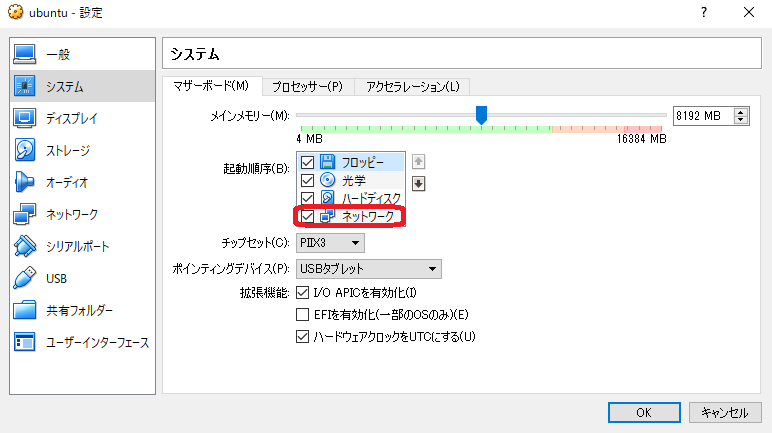Uncheck ハードディスク in boot order
772x433 pixels.
tap(307, 198)
